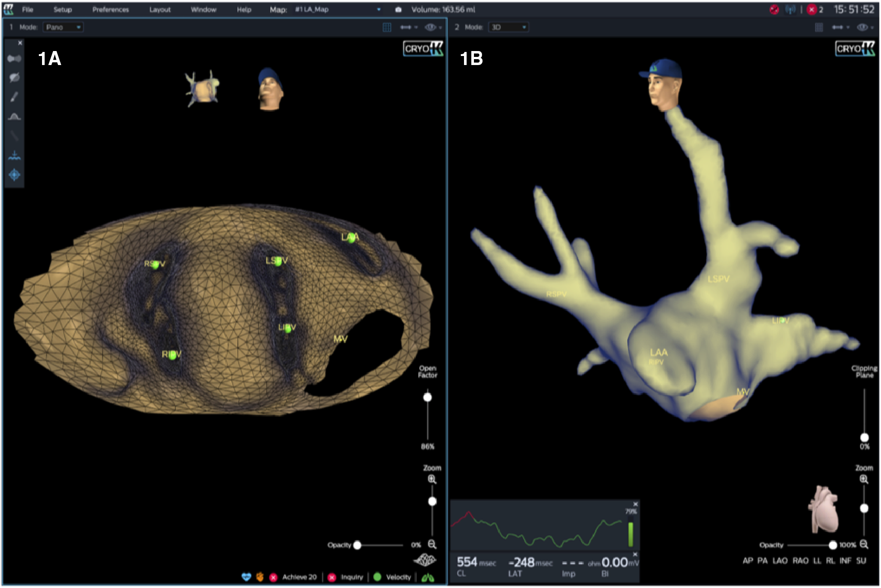Image resolution: width=881 pixels, height=588 pixels.
Task: Open the panel 1 Mode dropdown showing Pano
Action: [x=63, y=27]
